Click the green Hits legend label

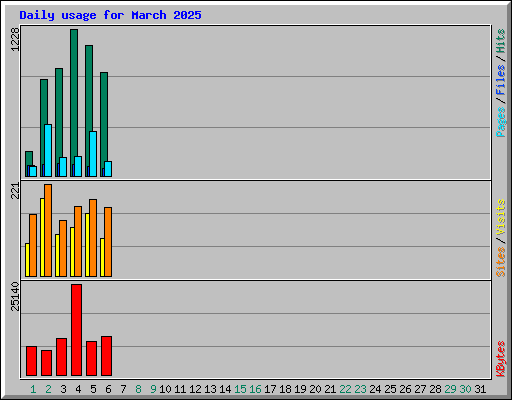pyautogui.click(x=501, y=41)
